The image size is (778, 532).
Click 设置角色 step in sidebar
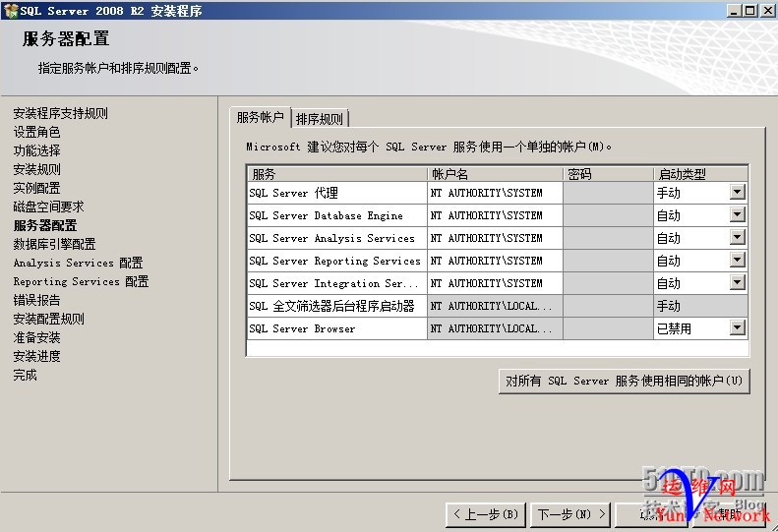(x=36, y=132)
